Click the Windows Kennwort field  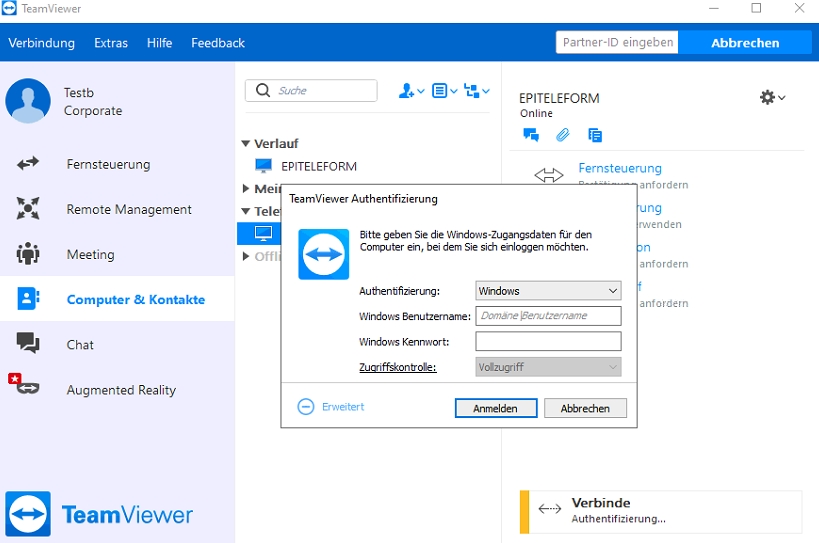point(548,341)
